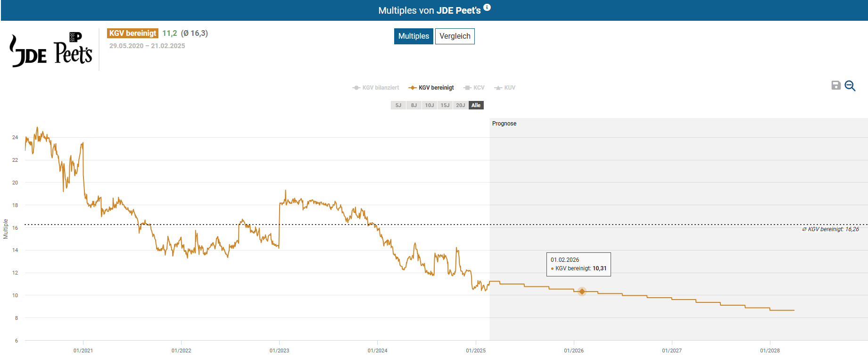Click the save chart icon
The height and width of the screenshot is (359, 868).
[836, 85]
